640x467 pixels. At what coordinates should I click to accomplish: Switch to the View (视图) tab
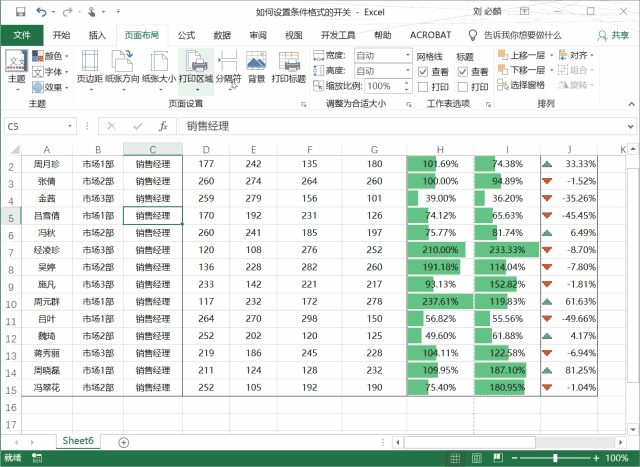pos(293,35)
